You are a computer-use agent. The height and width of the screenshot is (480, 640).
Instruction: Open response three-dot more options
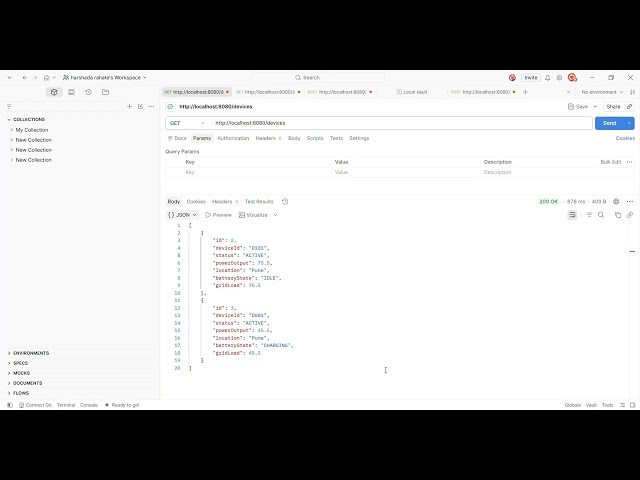click(x=629, y=202)
